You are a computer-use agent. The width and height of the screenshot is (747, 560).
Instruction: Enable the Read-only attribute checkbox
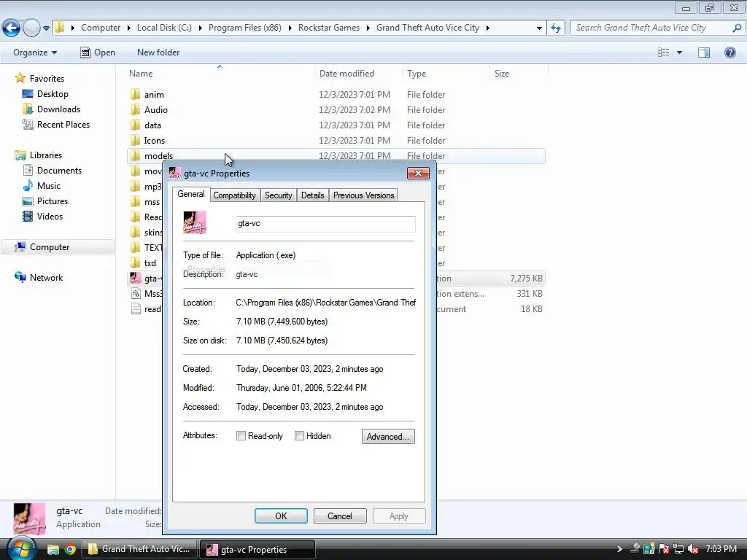point(241,436)
